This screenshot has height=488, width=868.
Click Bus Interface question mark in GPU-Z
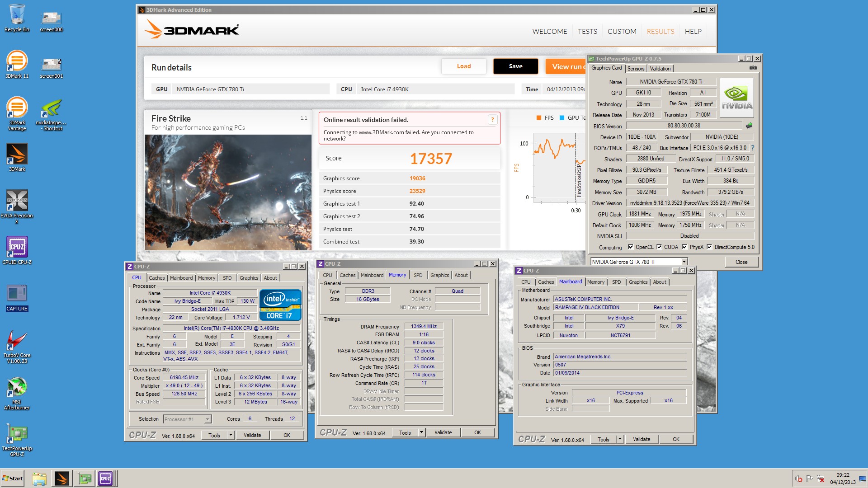(x=753, y=148)
